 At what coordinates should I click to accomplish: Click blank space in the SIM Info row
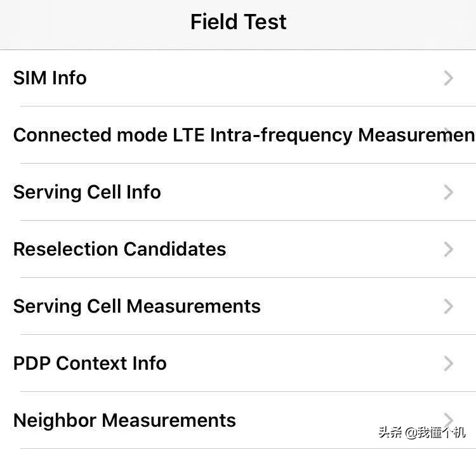coord(267,78)
